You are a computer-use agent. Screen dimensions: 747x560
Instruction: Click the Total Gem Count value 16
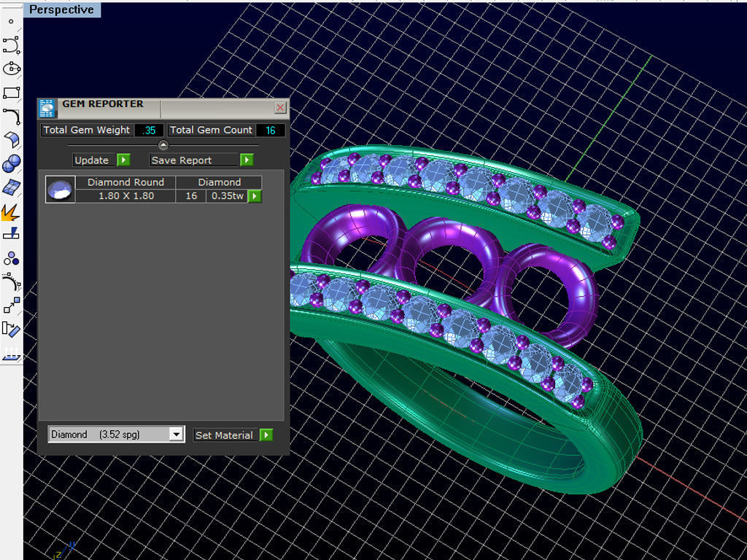pos(270,131)
